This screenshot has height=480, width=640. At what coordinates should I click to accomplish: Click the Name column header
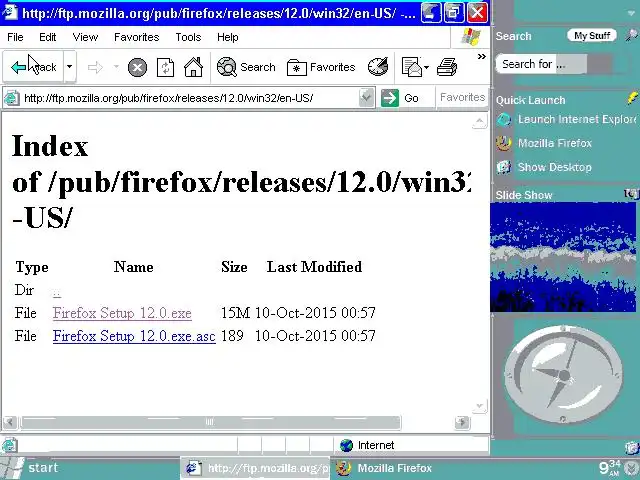pos(133,267)
